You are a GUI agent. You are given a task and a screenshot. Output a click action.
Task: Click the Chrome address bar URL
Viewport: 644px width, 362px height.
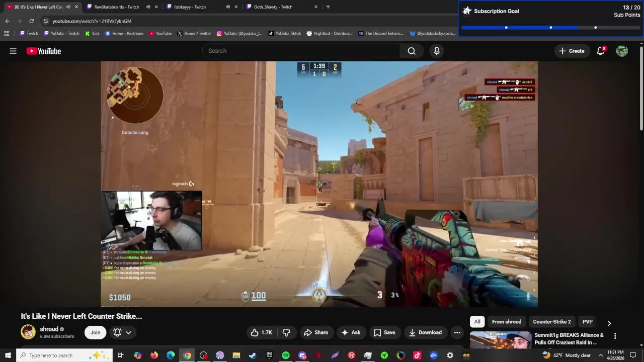coord(92,21)
